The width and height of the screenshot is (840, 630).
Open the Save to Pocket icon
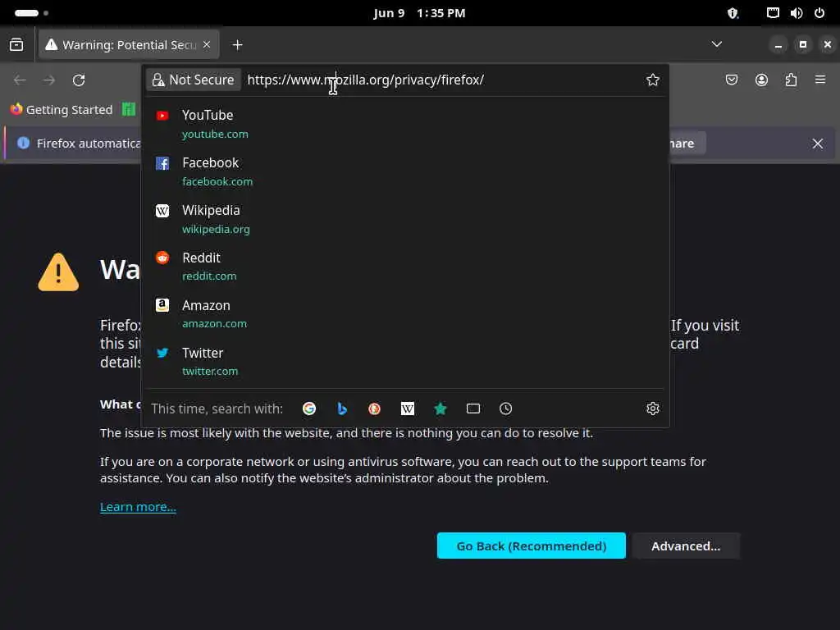coord(731,80)
